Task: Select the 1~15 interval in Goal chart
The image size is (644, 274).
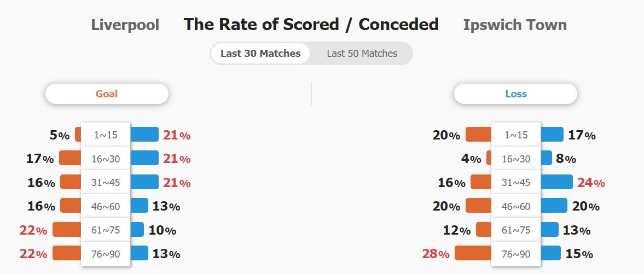Action: [x=106, y=135]
